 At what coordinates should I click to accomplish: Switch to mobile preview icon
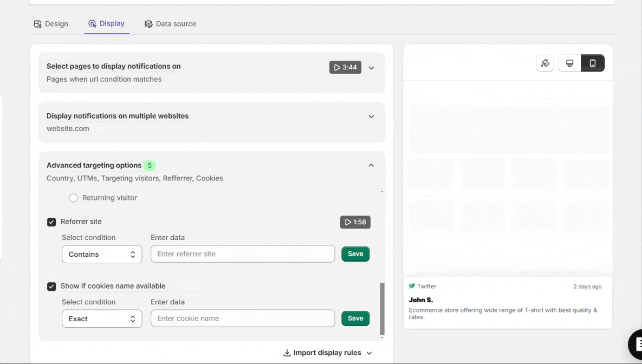click(x=592, y=63)
